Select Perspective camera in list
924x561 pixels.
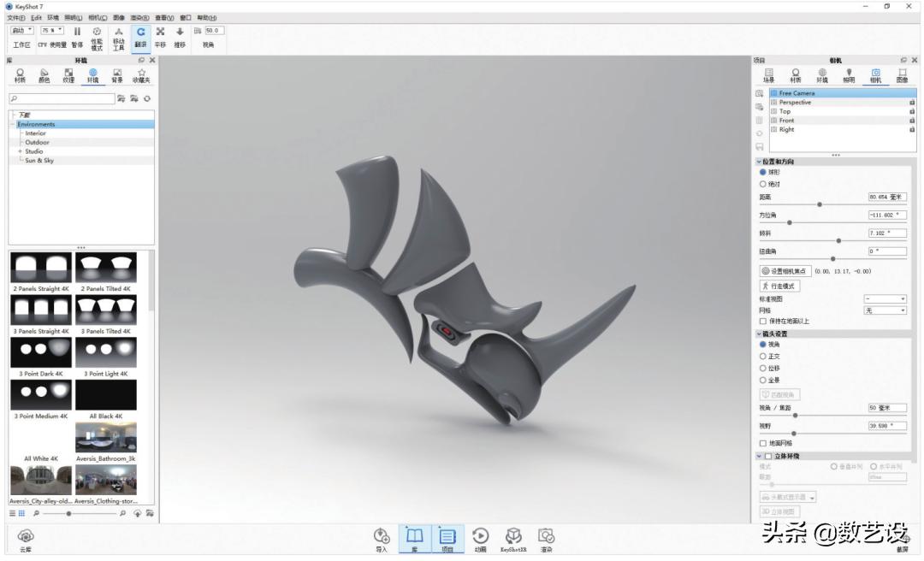(x=843, y=103)
